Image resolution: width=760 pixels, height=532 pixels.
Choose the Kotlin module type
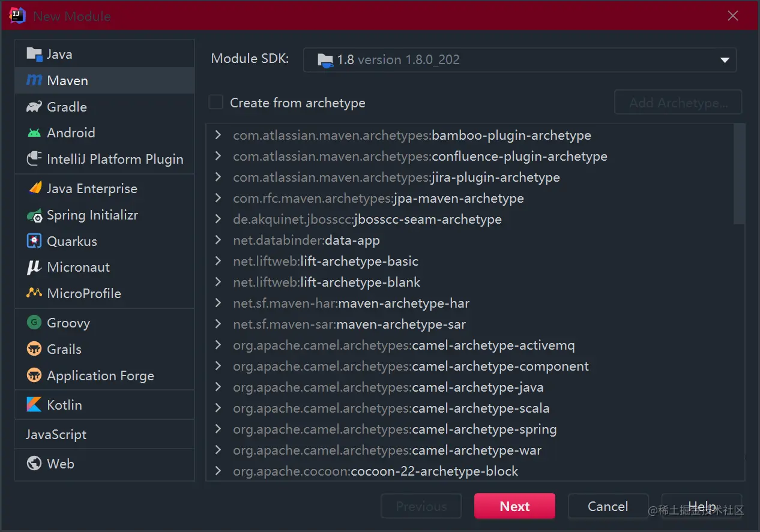[104, 405]
